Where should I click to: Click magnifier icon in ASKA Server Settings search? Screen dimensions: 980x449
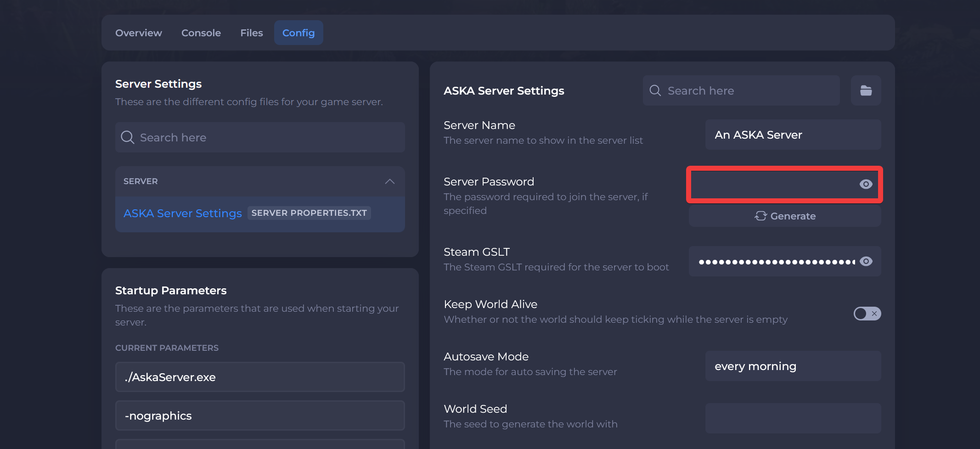655,90
